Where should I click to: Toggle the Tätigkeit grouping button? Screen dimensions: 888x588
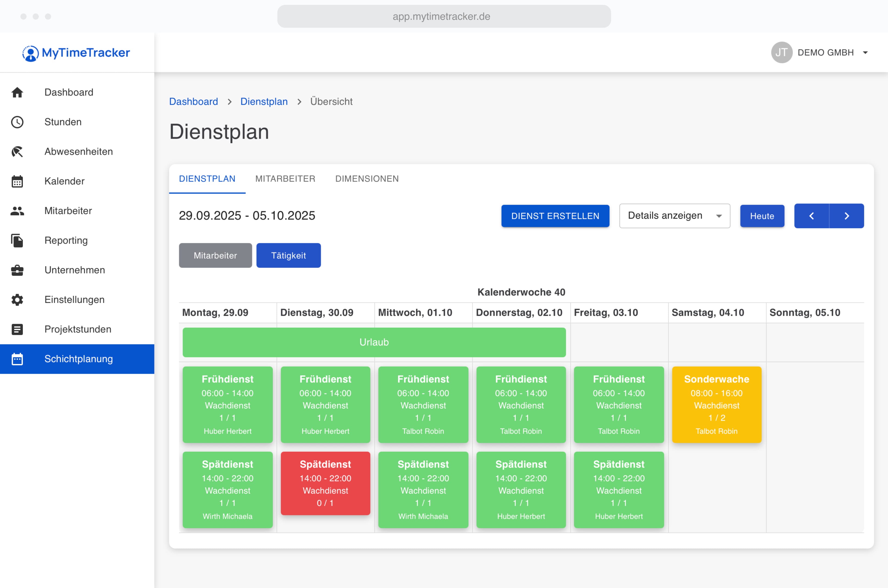[x=288, y=255]
